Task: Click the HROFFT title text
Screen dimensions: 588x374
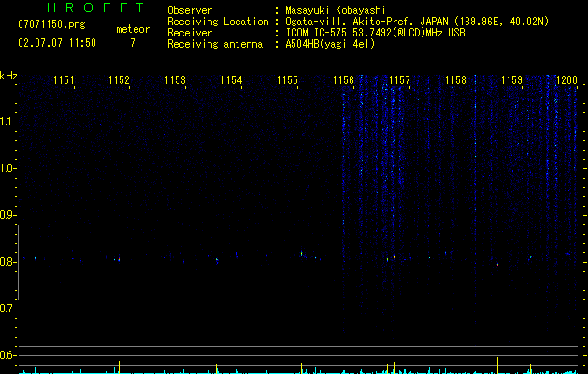Action: 96,7
